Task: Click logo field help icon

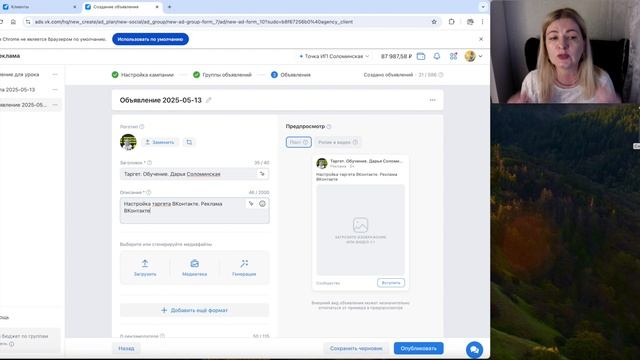Action: (142, 127)
